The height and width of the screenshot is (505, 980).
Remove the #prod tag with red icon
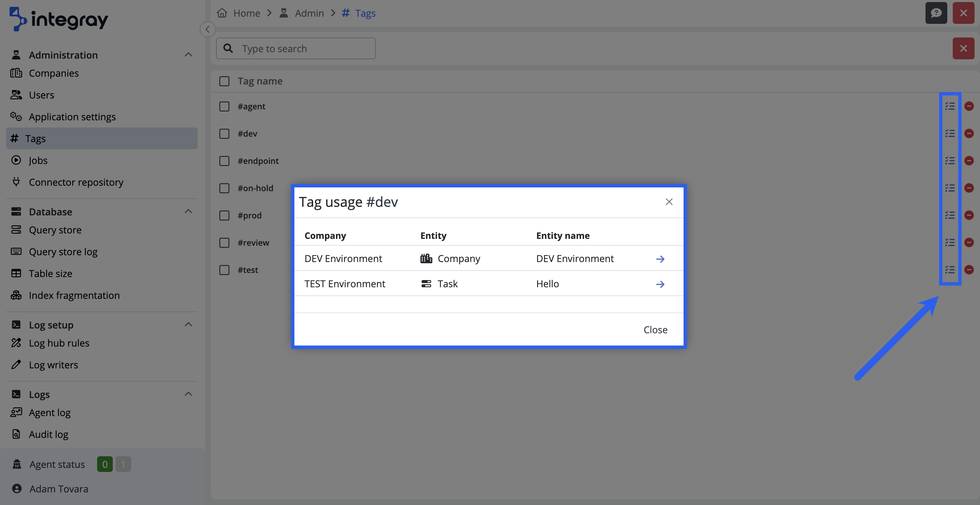click(969, 215)
